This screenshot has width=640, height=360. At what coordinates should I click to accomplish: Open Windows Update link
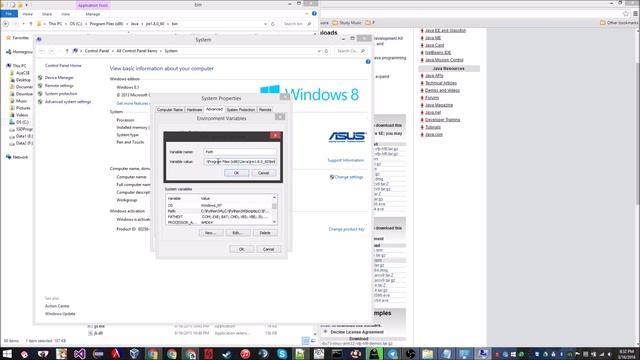pyautogui.click(x=60, y=314)
